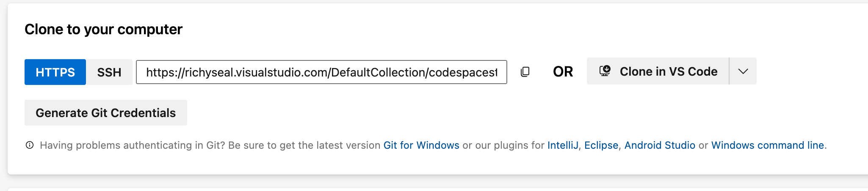Open the Git for Windows link
The width and height of the screenshot is (868, 191).
421,145
